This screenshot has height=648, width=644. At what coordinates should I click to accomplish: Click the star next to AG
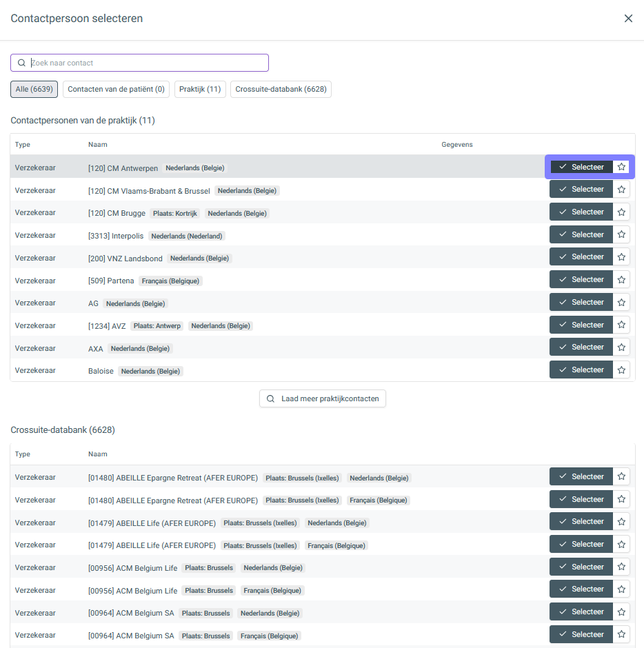point(621,302)
